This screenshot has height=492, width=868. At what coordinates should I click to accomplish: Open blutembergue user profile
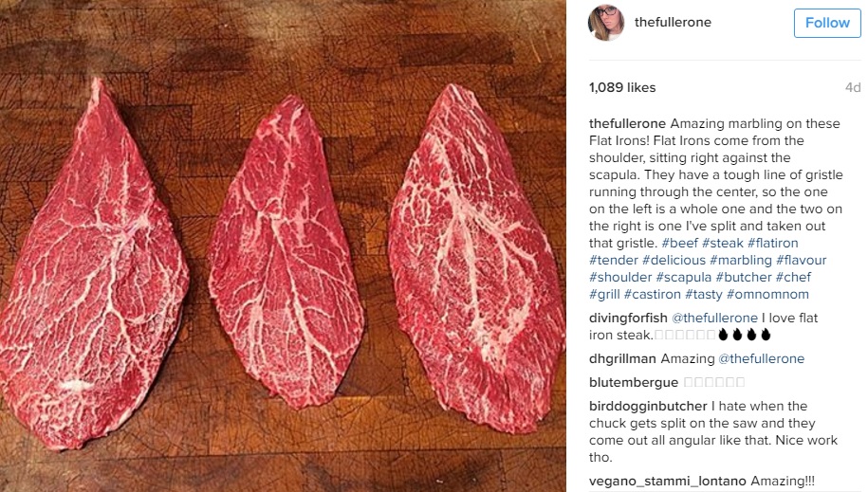tap(634, 383)
